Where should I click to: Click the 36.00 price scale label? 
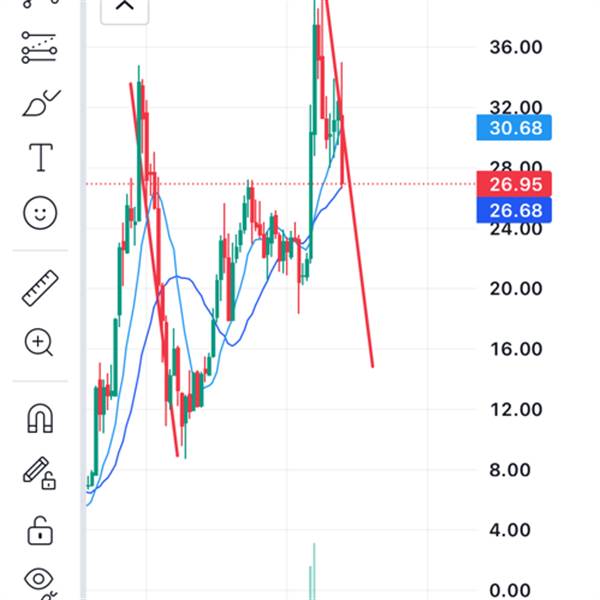[515, 47]
